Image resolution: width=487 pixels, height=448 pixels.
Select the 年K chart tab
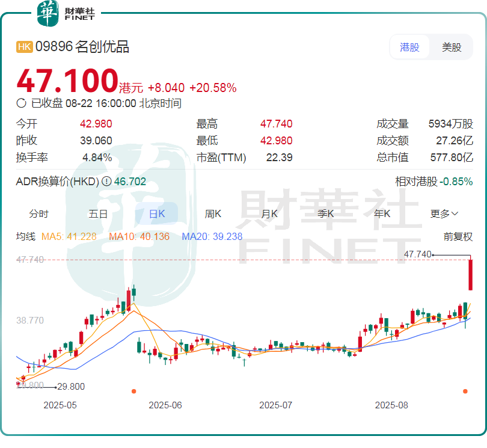pos(382,213)
